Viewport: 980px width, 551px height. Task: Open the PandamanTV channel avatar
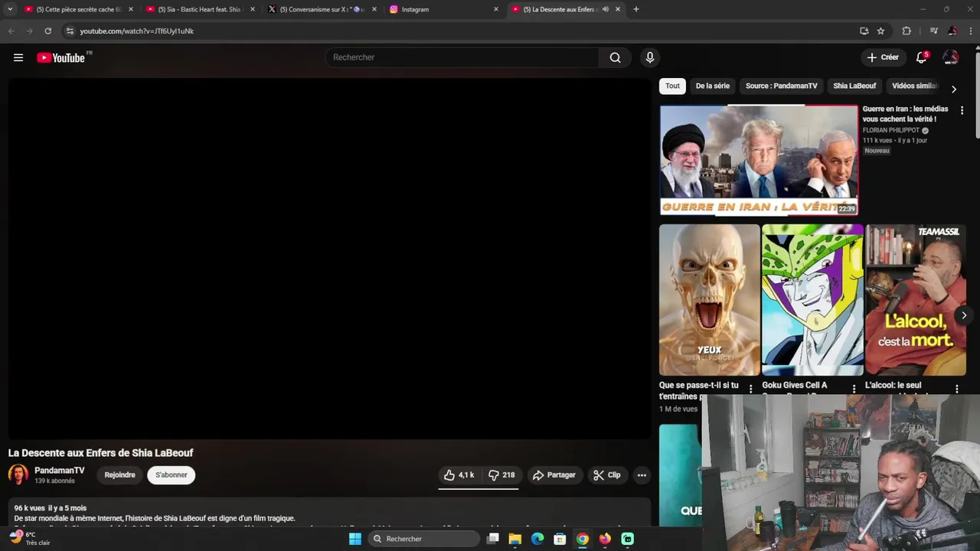(x=18, y=474)
